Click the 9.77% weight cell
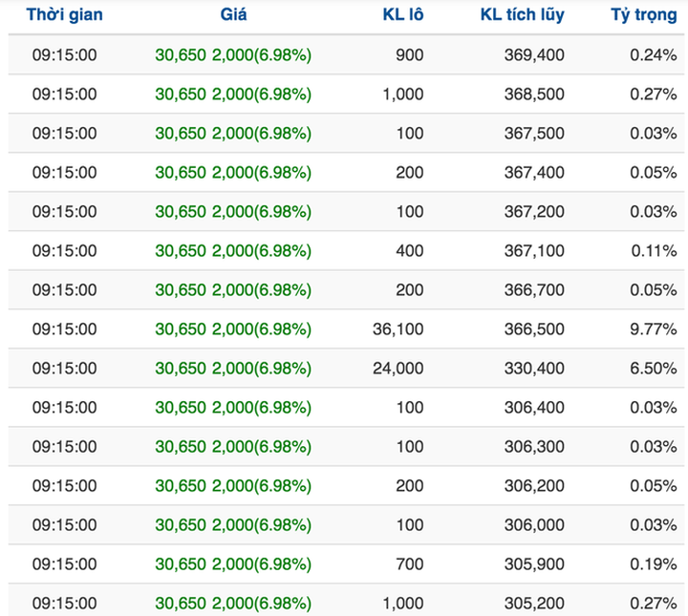 pos(653,329)
